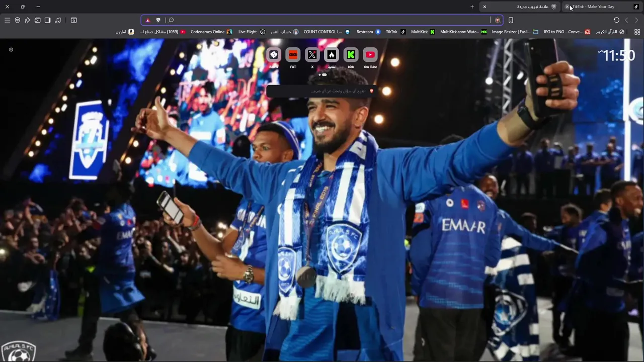Image resolution: width=644 pixels, height=362 pixels.
Task: Click the Brave Shields lion icon in address bar
Action: click(158, 20)
